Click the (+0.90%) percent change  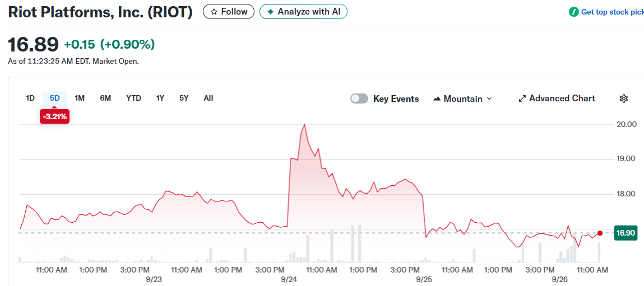tap(127, 44)
